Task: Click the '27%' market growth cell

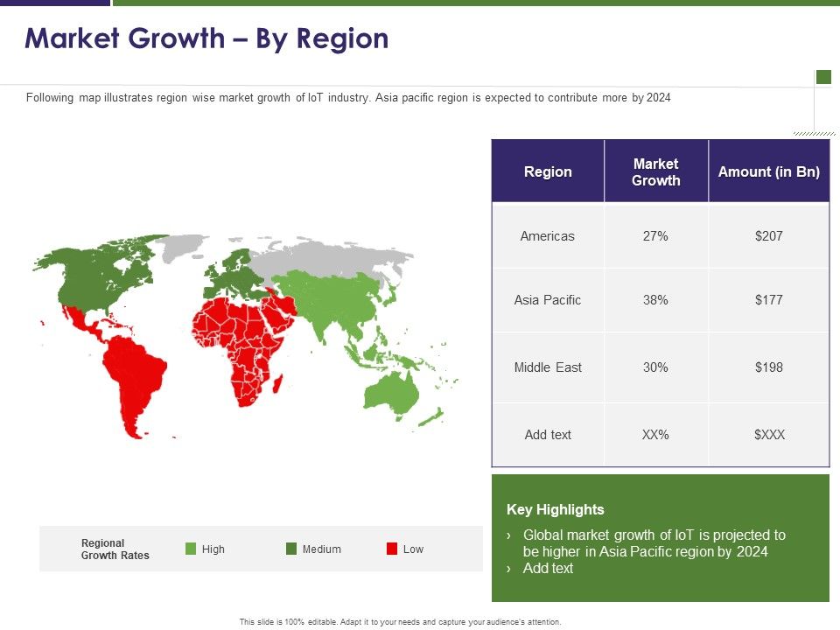Action: click(x=655, y=235)
